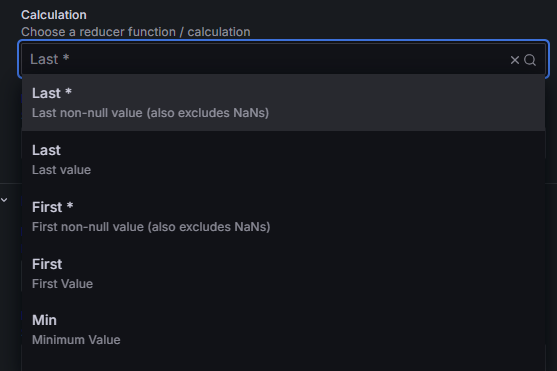Click the "Last value" description text
The image size is (557, 371).
click(61, 170)
